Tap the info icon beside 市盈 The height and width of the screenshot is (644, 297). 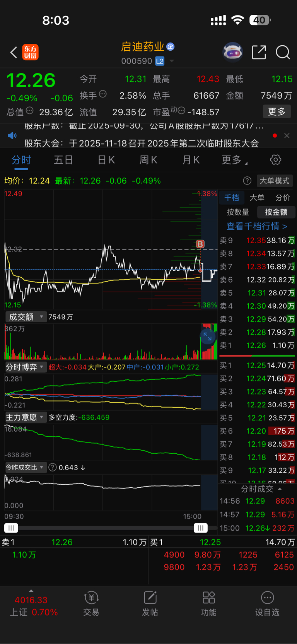click(x=181, y=111)
